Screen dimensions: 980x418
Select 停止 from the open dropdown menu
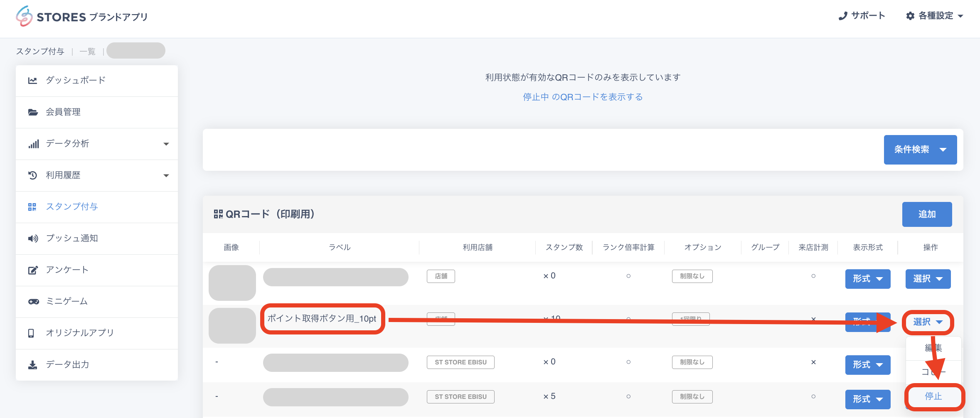[933, 396]
